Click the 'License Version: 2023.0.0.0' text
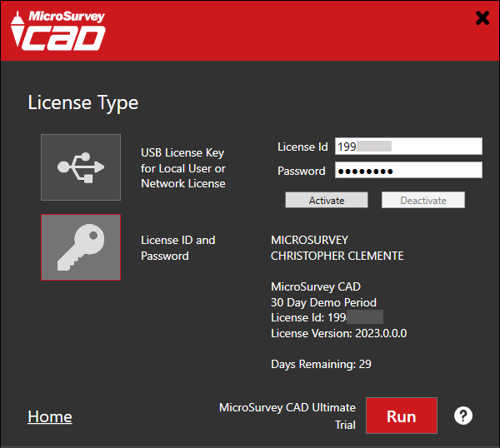Viewport: 500px width, 448px height. click(x=338, y=333)
